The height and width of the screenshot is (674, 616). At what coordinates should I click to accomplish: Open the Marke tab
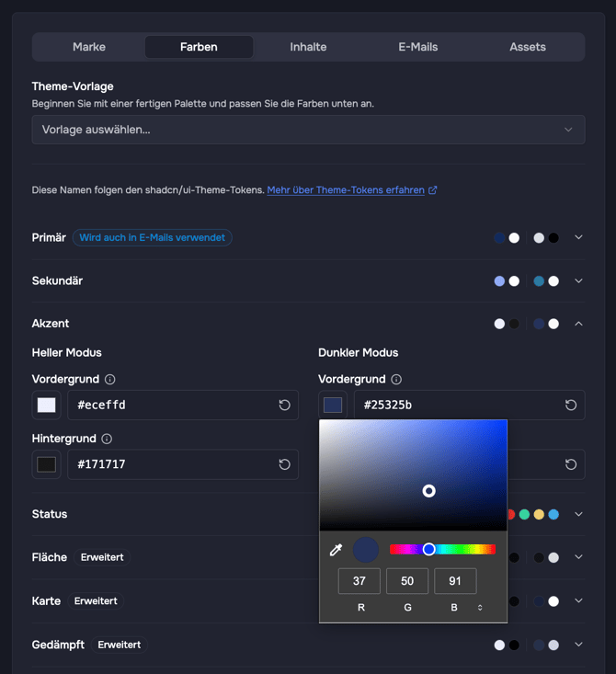pyautogui.click(x=89, y=47)
